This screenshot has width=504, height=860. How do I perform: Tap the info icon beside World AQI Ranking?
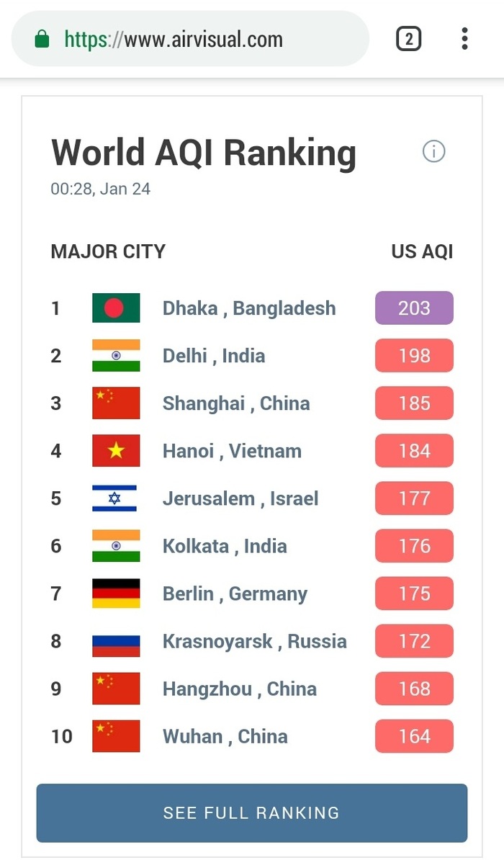point(433,151)
